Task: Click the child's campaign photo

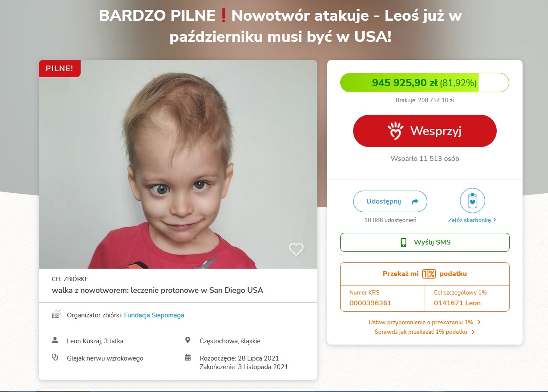Action: 178,164
